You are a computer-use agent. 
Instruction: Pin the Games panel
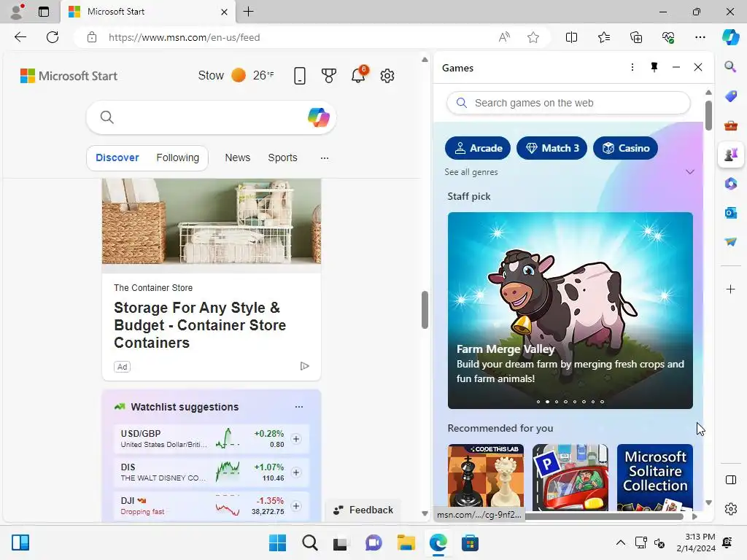click(654, 67)
